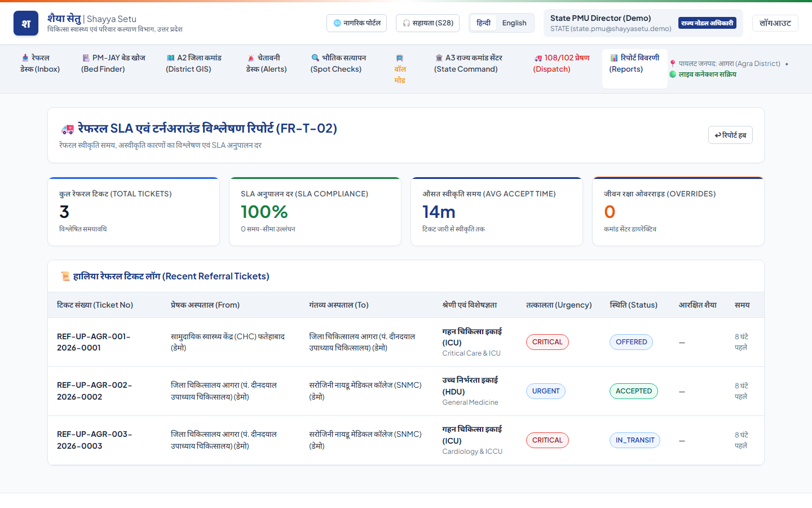Select ticket REF-UP-AGR-001-2026-0001
The image size is (812, 508).
pos(94,342)
